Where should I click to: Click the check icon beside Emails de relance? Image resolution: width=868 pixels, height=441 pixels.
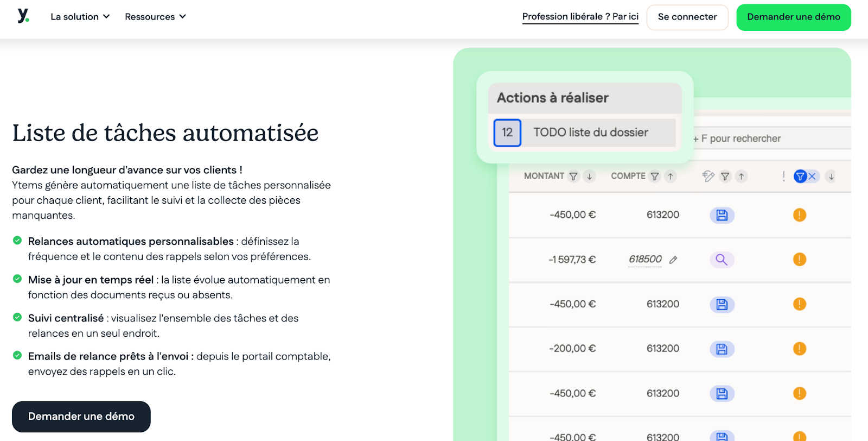17,356
